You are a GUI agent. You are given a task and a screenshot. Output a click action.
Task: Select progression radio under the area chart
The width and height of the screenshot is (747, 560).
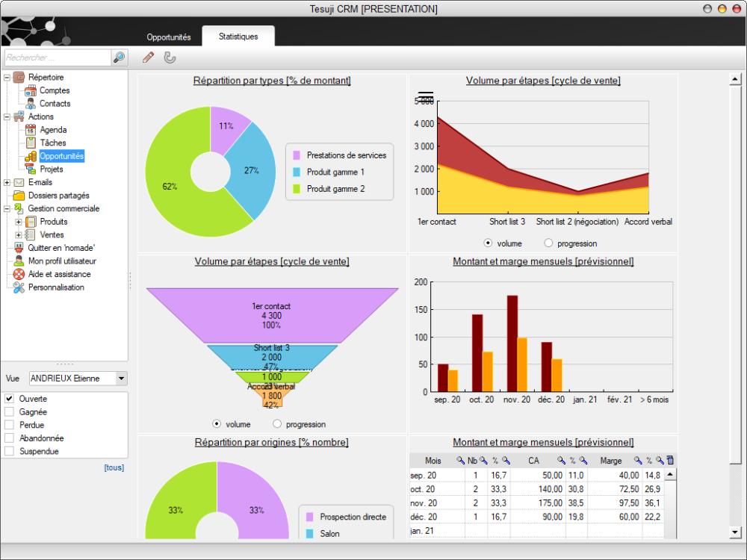(548, 243)
